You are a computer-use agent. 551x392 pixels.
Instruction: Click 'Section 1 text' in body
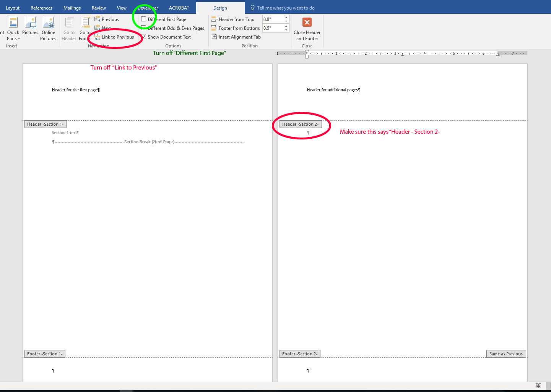coord(65,133)
